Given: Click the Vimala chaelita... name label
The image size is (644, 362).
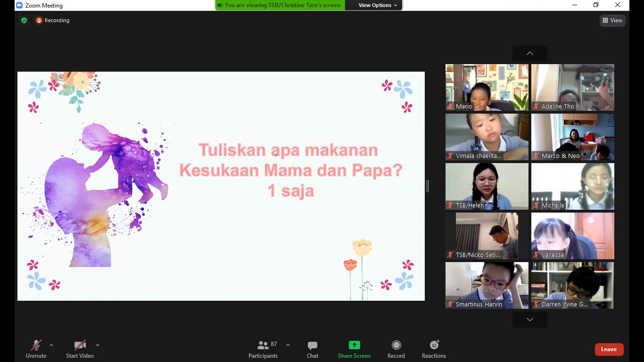Looking at the screenshot, I should pos(479,156).
